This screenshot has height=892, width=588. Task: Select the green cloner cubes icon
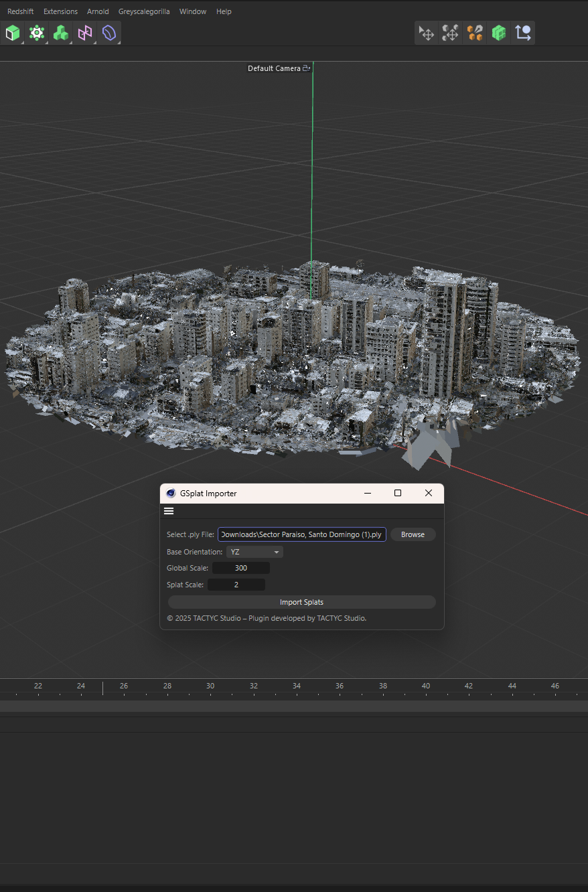(61, 33)
